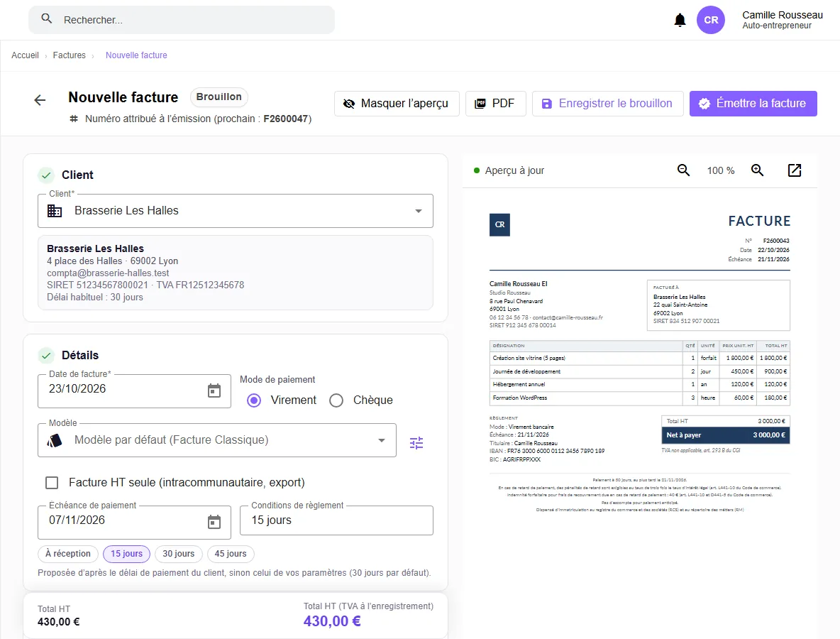Viewport: 840px width, 639px height.
Task: Click the IBAN line in preview
Action: click(x=547, y=451)
